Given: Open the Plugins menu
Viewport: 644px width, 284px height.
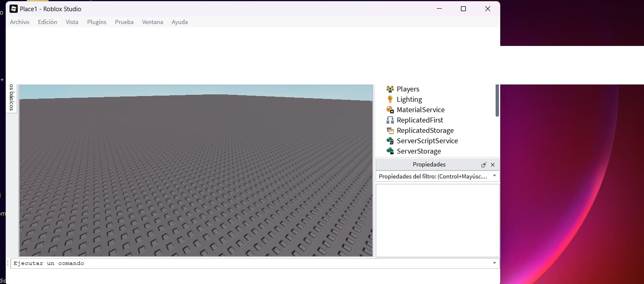Looking at the screenshot, I should 96,22.
